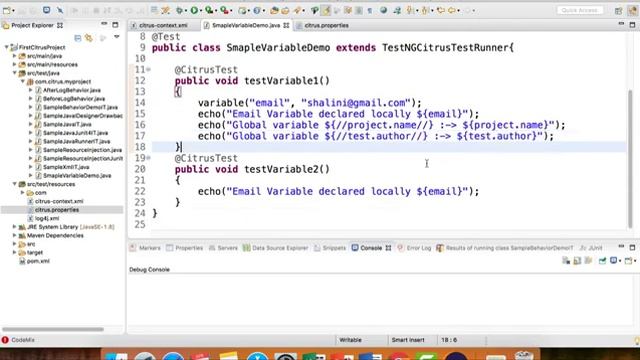Screen dimensions: 640x360
Task: Collapse the src/test/java folder
Action: pyautogui.click(x=14, y=73)
